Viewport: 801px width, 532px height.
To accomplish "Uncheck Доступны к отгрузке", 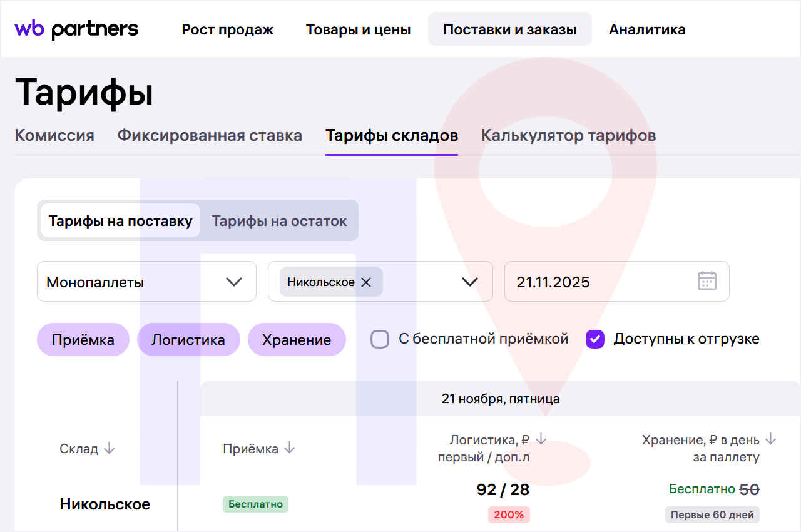I will coord(594,339).
